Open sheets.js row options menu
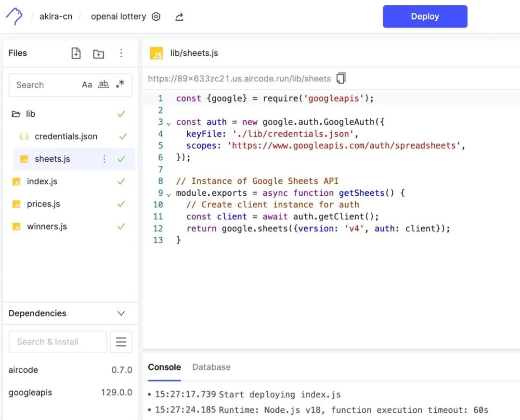 pos(104,159)
